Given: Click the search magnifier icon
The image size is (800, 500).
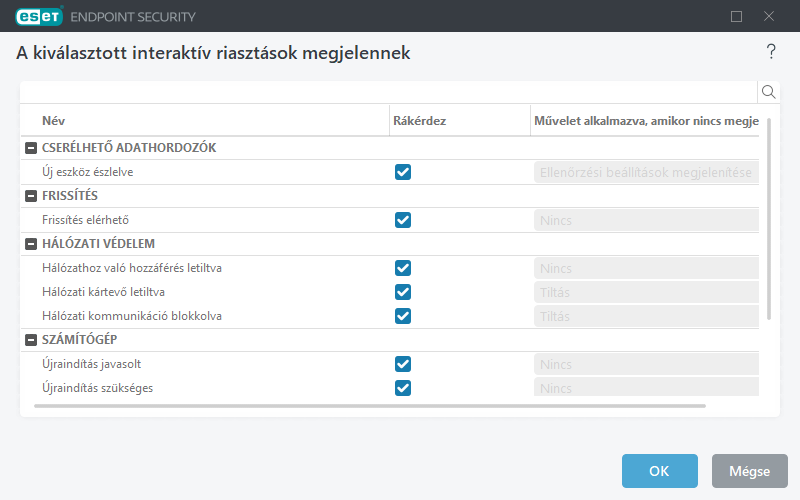Looking at the screenshot, I should pyautogui.click(x=768, y=92).
